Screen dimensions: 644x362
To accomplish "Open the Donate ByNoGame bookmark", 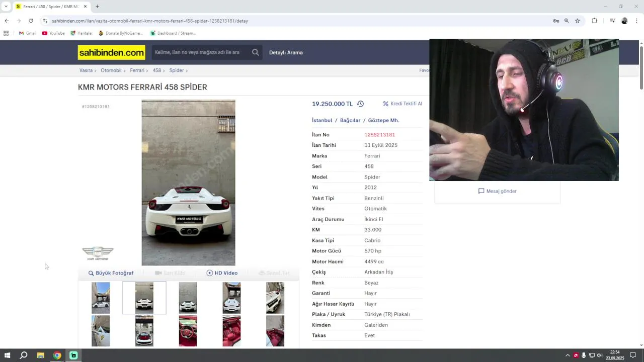I will (121, 33).
